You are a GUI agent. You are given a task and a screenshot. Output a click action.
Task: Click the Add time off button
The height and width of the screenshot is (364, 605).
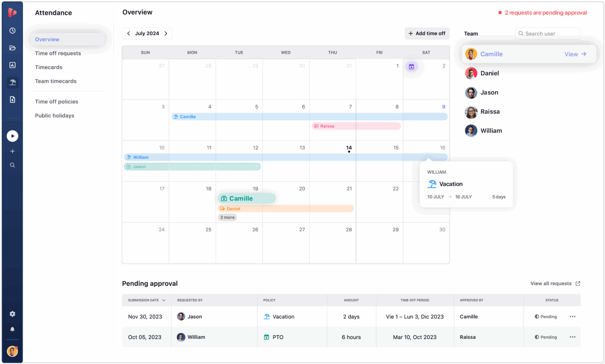tap(427, 33)
